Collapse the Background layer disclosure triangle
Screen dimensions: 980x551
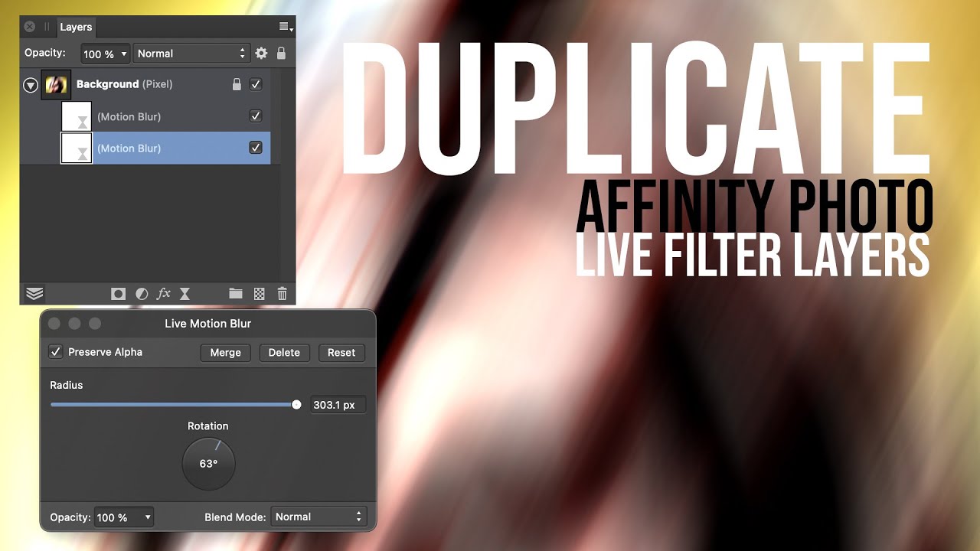tap(31, 85)
